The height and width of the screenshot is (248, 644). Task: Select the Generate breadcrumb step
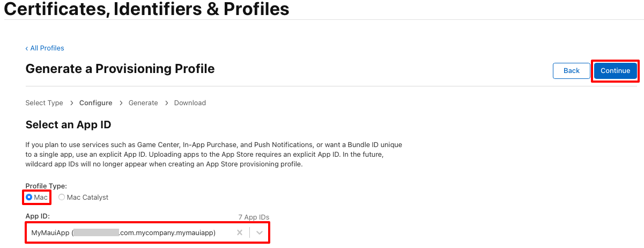click(143, 103)
